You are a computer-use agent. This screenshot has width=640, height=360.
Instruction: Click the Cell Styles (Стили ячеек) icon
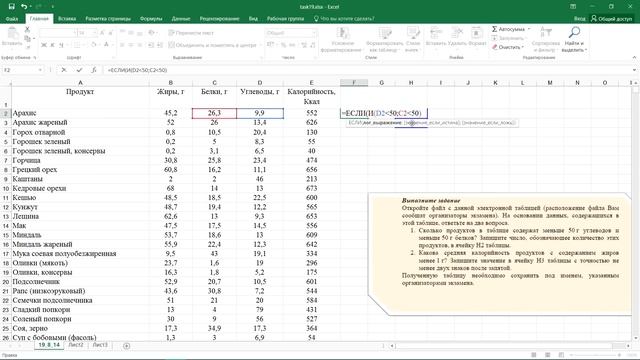click(413, 39)
